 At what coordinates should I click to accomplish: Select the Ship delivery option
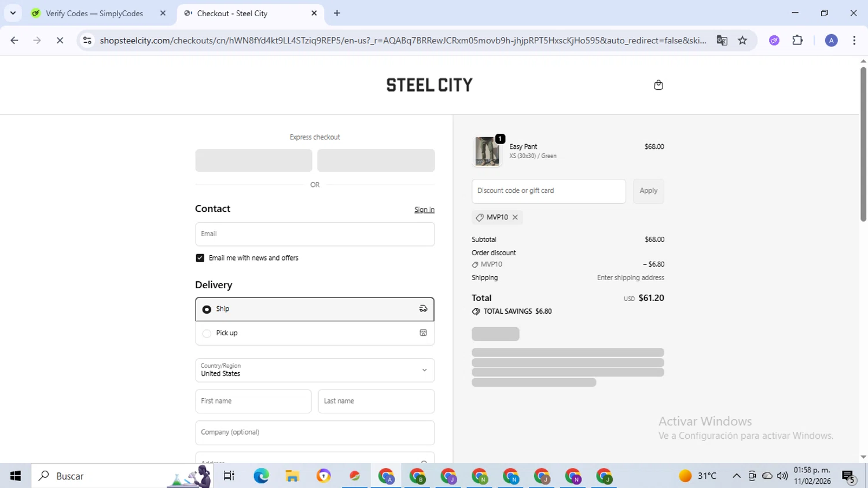pyautogui.click(x=315, y=309)
